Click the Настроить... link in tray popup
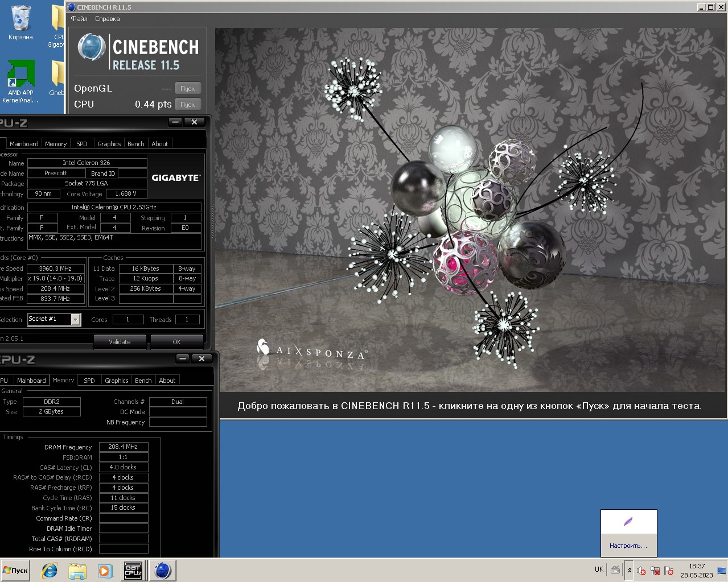 tap(628, 546)
